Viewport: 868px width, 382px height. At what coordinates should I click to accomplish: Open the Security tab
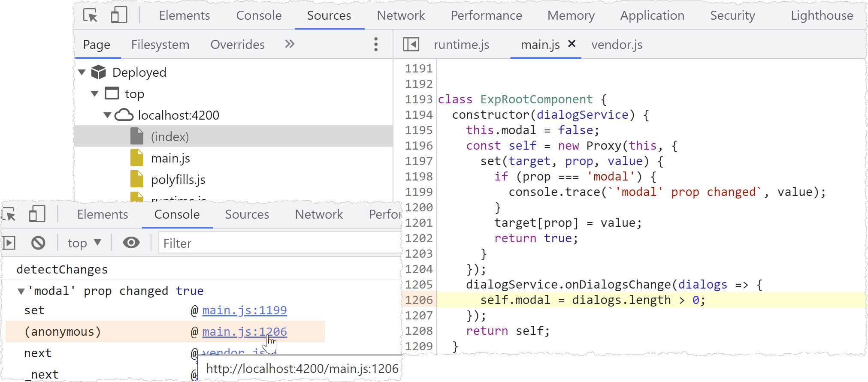coord(732,15)
